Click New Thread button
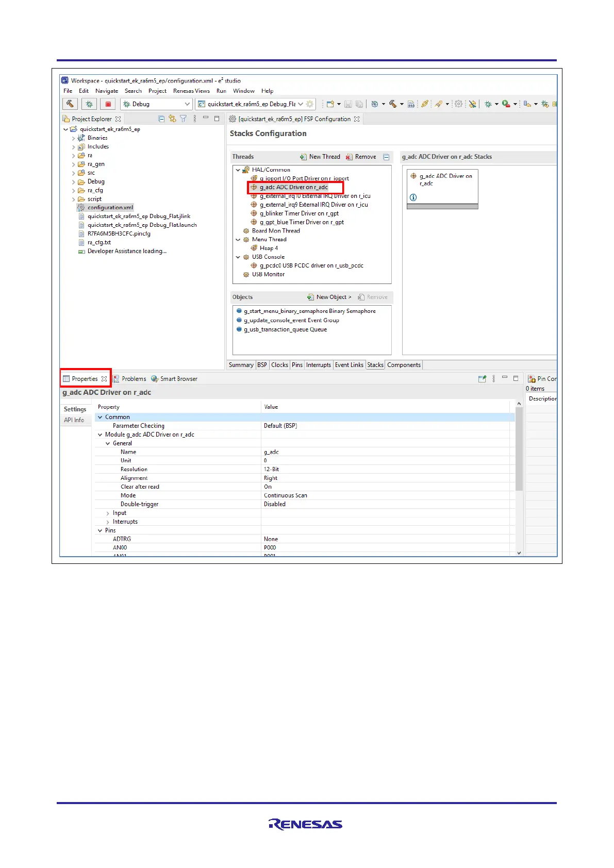Screen dimensions: 614x868 tap(320, 157)
